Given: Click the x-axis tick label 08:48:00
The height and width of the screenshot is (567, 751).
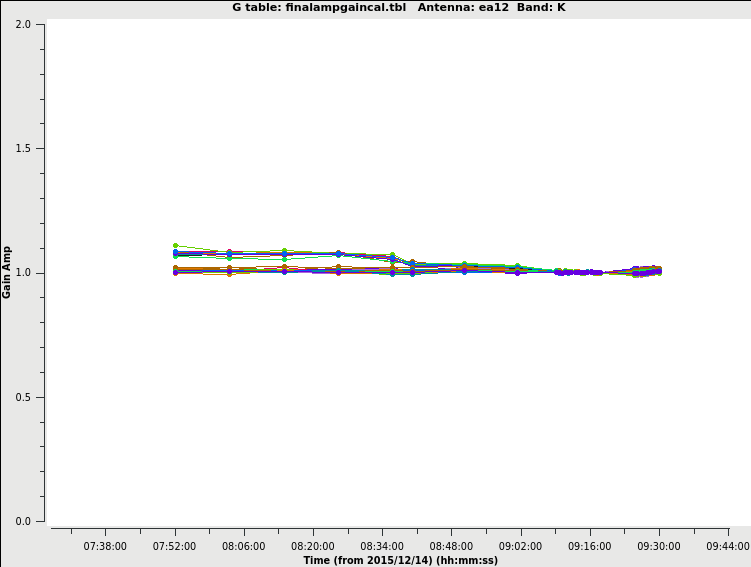Looking at the screenshot, I should pyautogui.click(x=451, y=546).
